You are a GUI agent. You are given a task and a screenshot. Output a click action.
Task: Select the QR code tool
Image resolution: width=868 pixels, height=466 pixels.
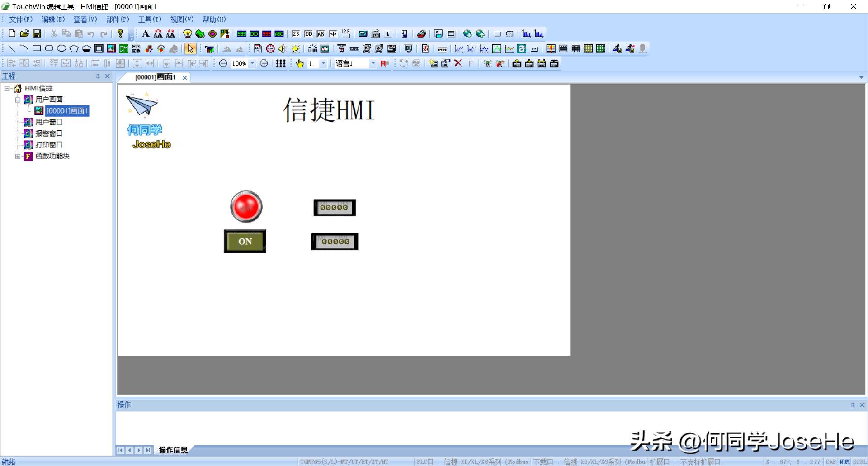pos(136,49)
